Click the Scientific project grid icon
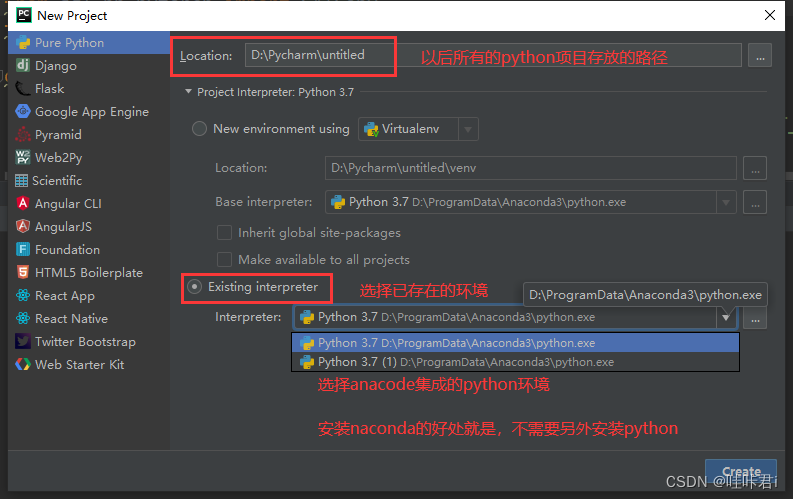Viewport: 793px width, 499px height. [x=22, y=180]
